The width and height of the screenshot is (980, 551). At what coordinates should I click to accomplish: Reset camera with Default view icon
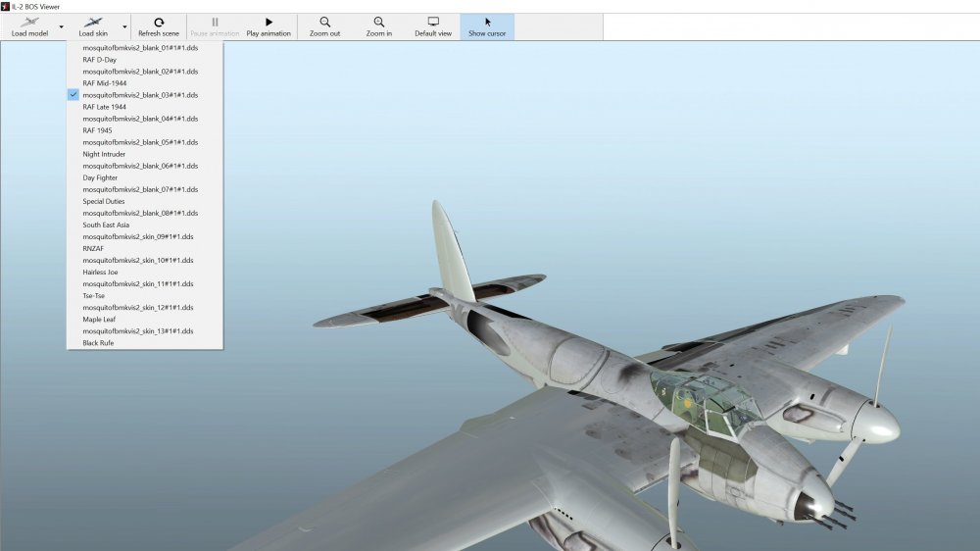click(x=432, y=22)
